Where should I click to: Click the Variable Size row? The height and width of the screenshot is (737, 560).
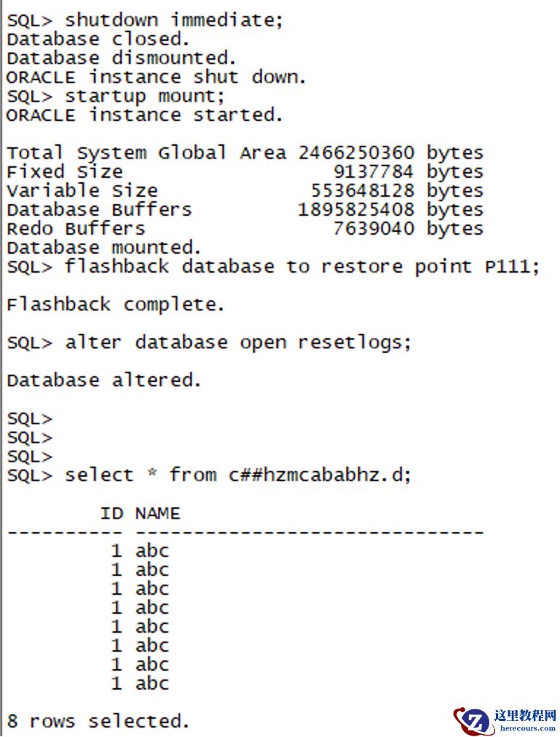pos(244,191)
